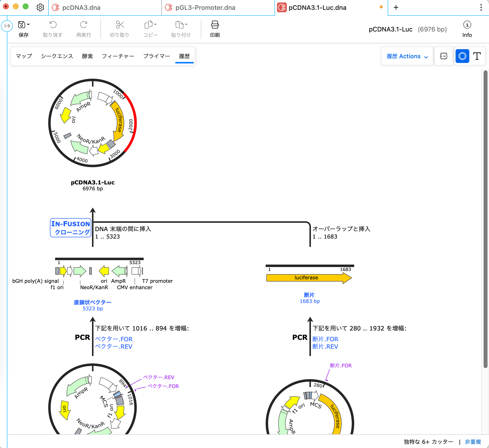
Task: Open the settings gear
Action: pos(40,7)
